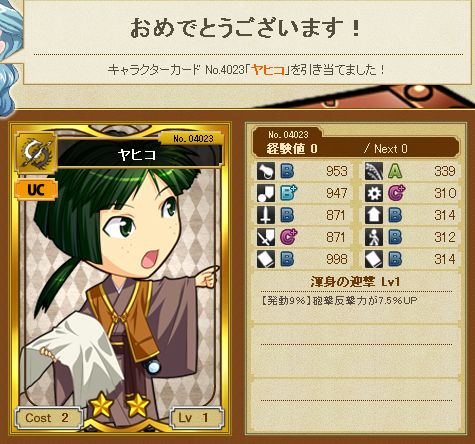
Task: Select the 渾身の迎撃 Lv1 skill title
Action: click(x=355, y=282)
